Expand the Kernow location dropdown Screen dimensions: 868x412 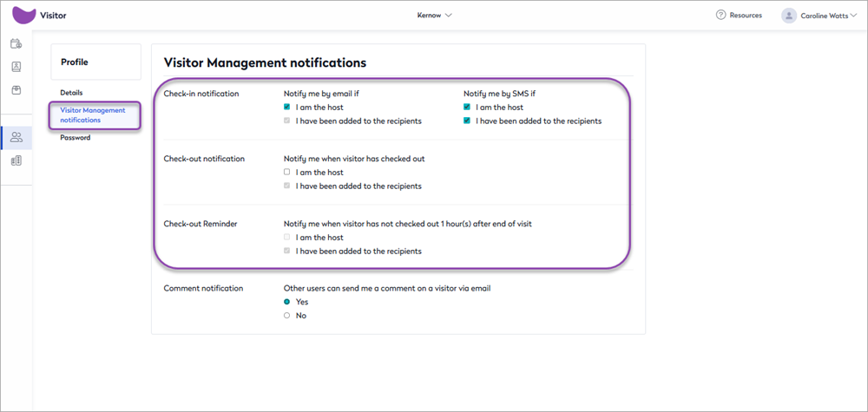[435, 15]
